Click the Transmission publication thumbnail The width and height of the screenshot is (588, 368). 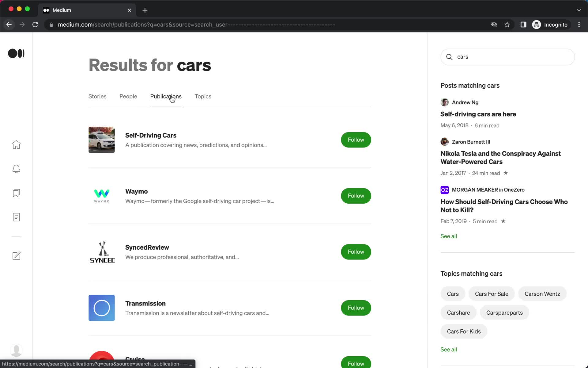coord(102,308)
